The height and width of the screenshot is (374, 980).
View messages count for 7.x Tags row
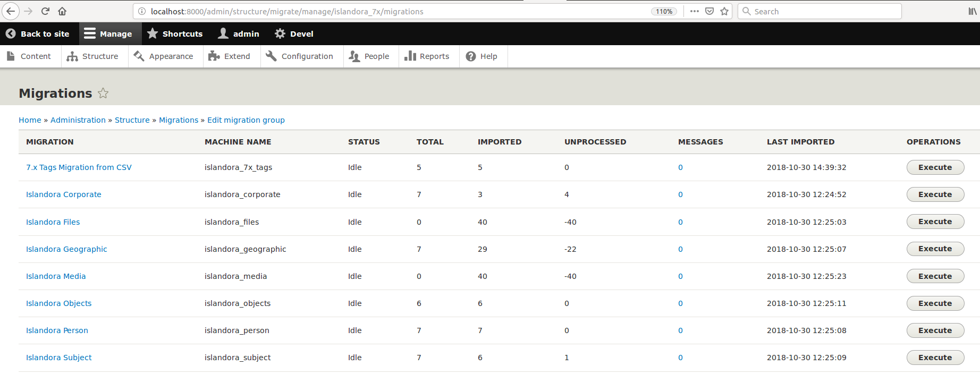pyautogui.click(x=680, y=167)
